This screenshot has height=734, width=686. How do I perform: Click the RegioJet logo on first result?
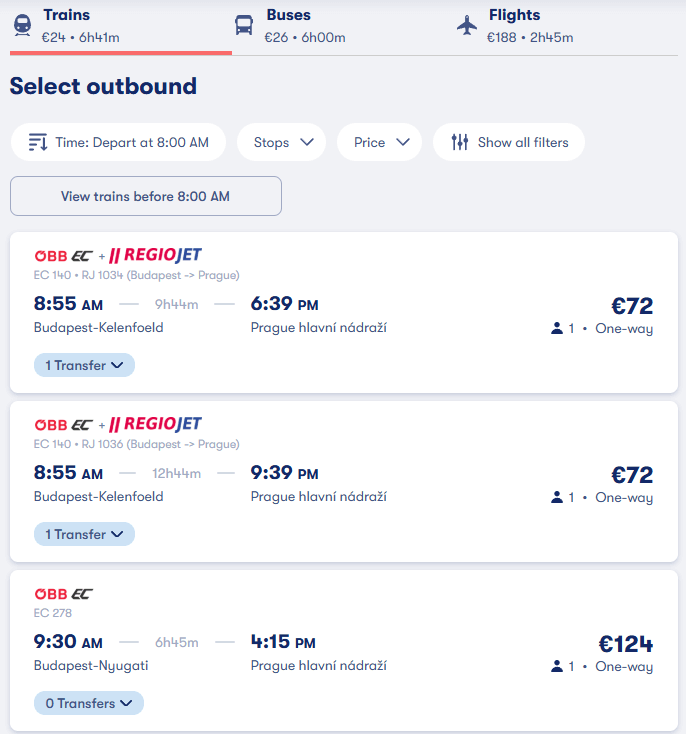[155, 255]
